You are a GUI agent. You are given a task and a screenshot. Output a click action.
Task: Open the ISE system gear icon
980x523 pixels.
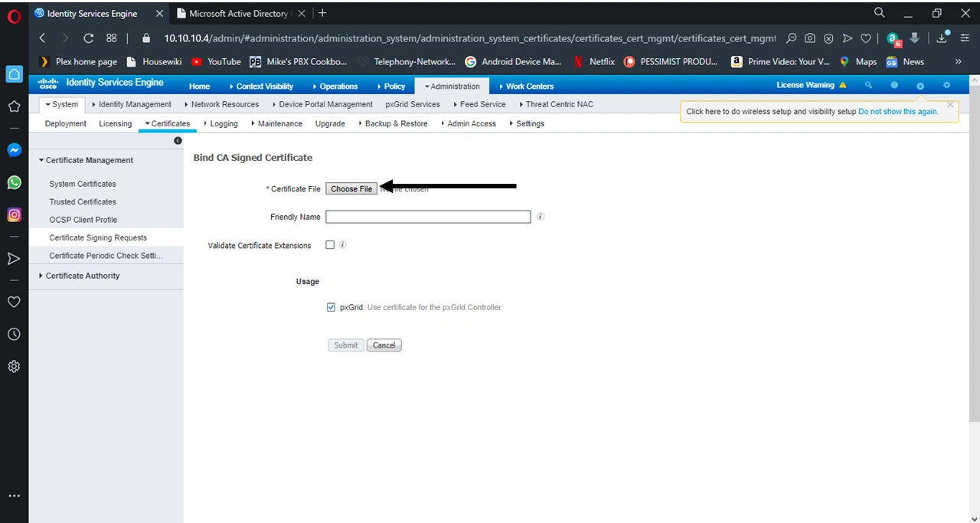point(946,85)
